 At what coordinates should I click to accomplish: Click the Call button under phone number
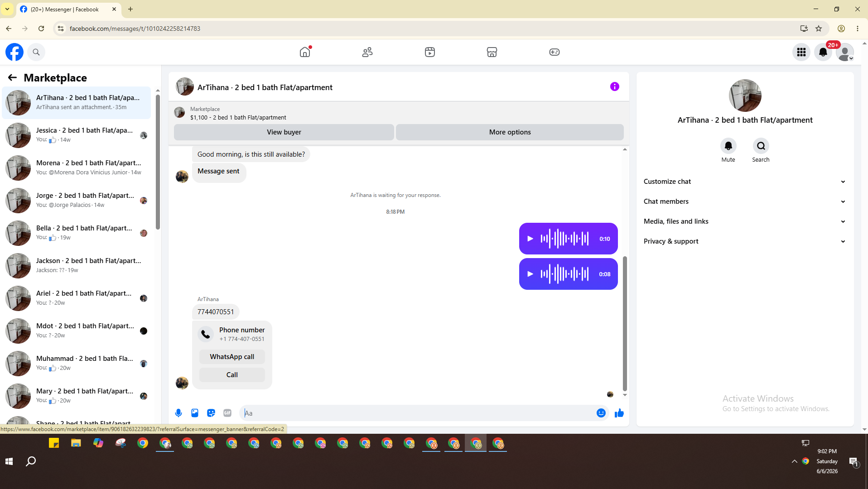pyautogui.click(x=232, y=375)
